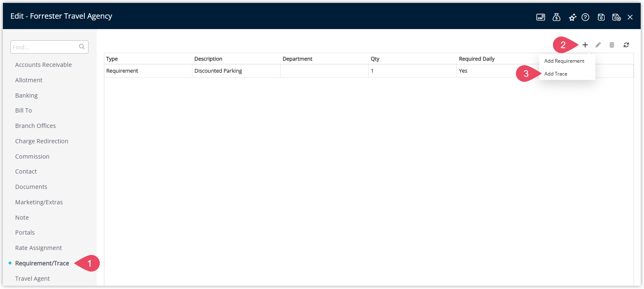This screenshot has width=644, height=289.
Task: Open Accounts Receivable section
Action: [43, 65]
